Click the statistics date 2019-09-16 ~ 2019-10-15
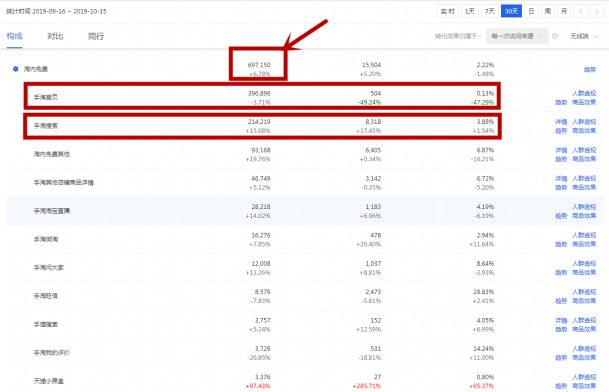 69,11
